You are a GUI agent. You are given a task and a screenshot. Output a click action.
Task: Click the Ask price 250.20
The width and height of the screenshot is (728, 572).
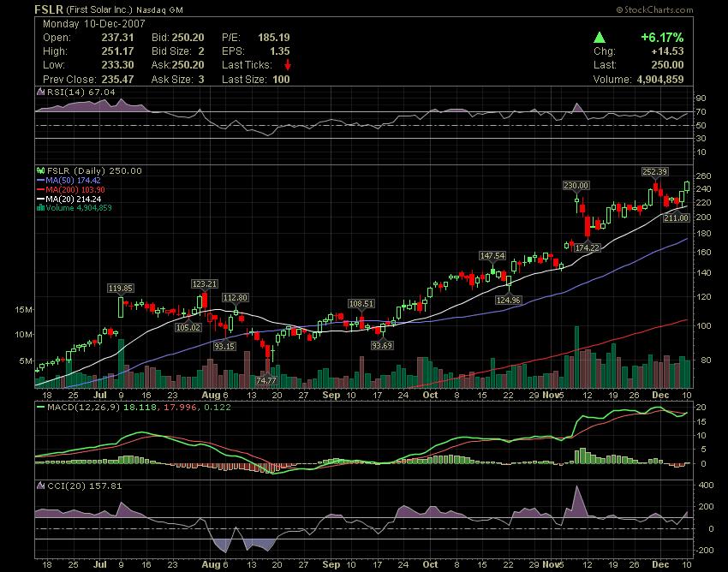188,65
